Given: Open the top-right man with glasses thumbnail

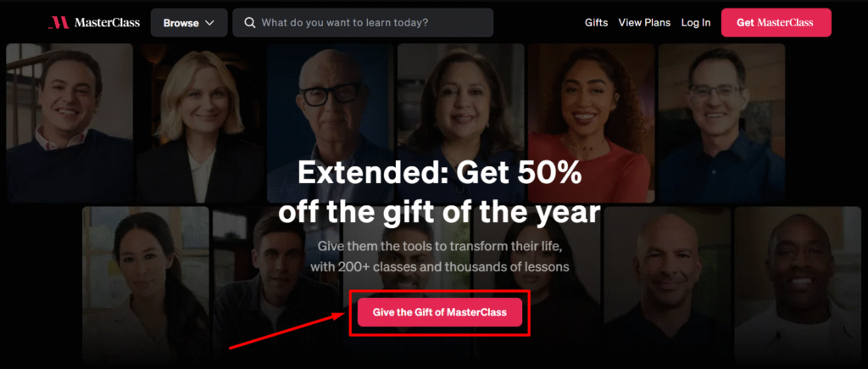Looking at the screenshot, I should pyautogui.click(x=722, y=123).
